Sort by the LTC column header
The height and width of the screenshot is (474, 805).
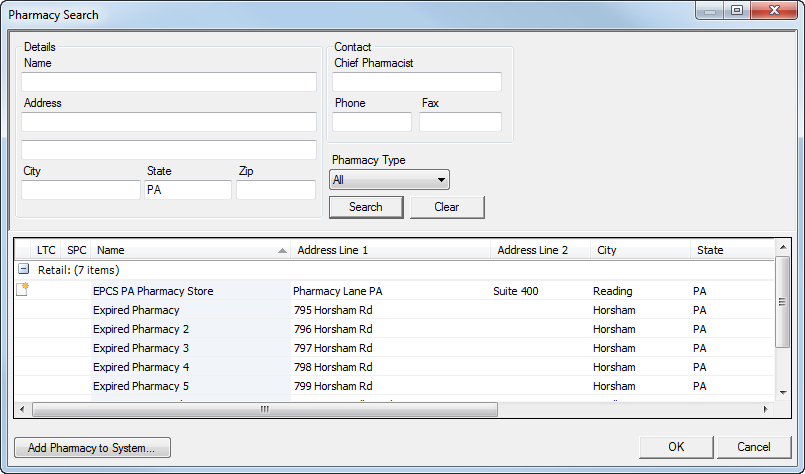pyautogui.click(x=46, y=250)
